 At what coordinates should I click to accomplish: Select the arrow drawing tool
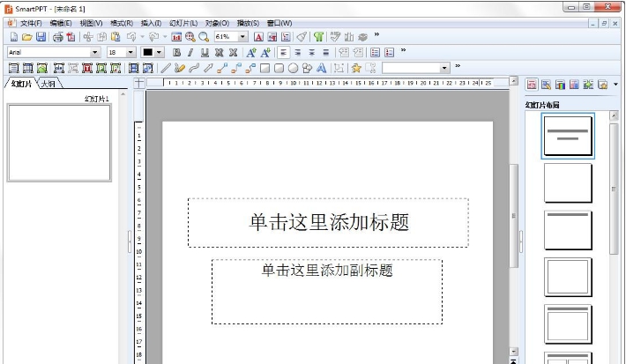click(208, 68)
